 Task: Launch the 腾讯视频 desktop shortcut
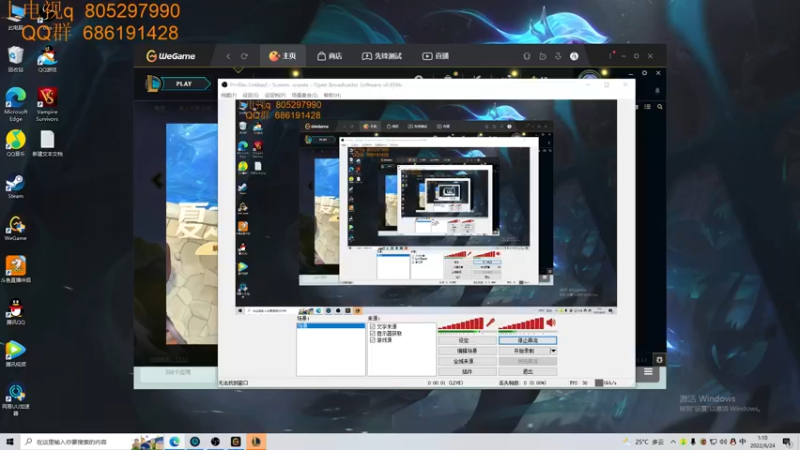click(x=15, y=354)
